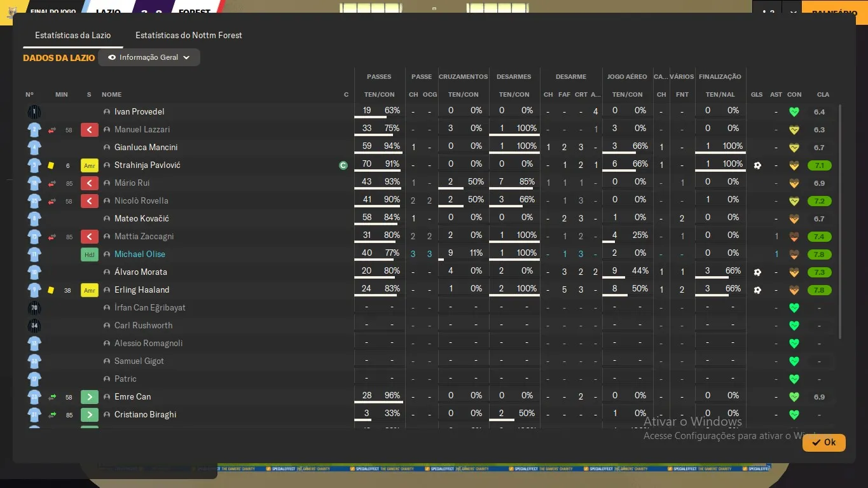Viewport: 868px width, 488px height.
Task: Click Nicolò Rovella's 7.2 rating badge
Action: tap(820, 201)
